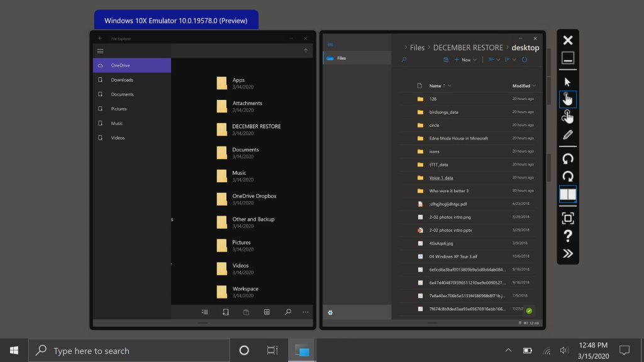Show hidden icons chevron in system tray
This screenshot has width=644, height=362.
(508, 351)
